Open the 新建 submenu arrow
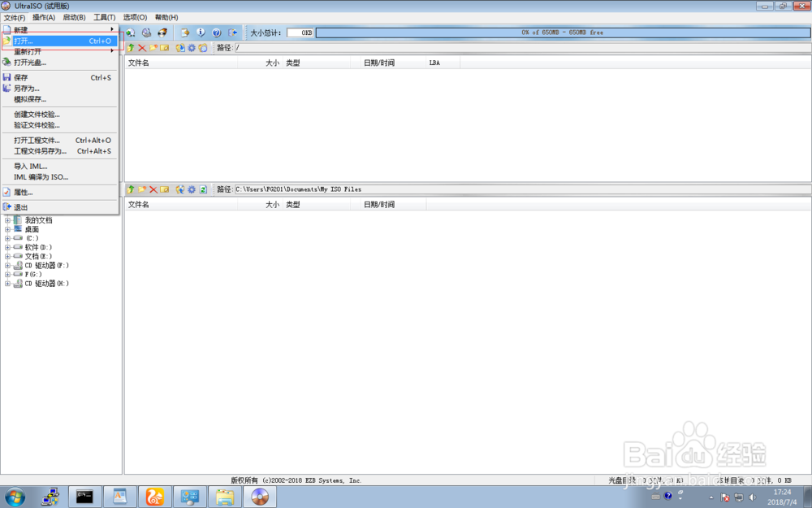 tap(112, 29)
